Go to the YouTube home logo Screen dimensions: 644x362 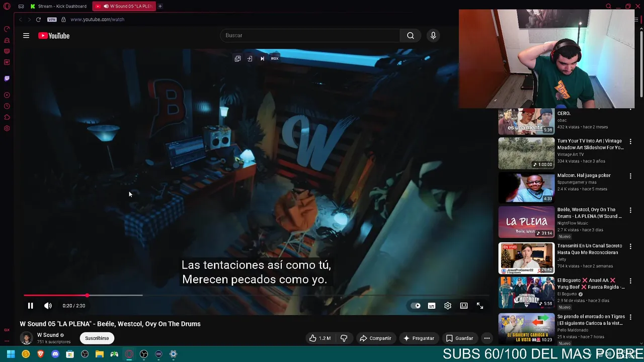(x=54, y=36)
